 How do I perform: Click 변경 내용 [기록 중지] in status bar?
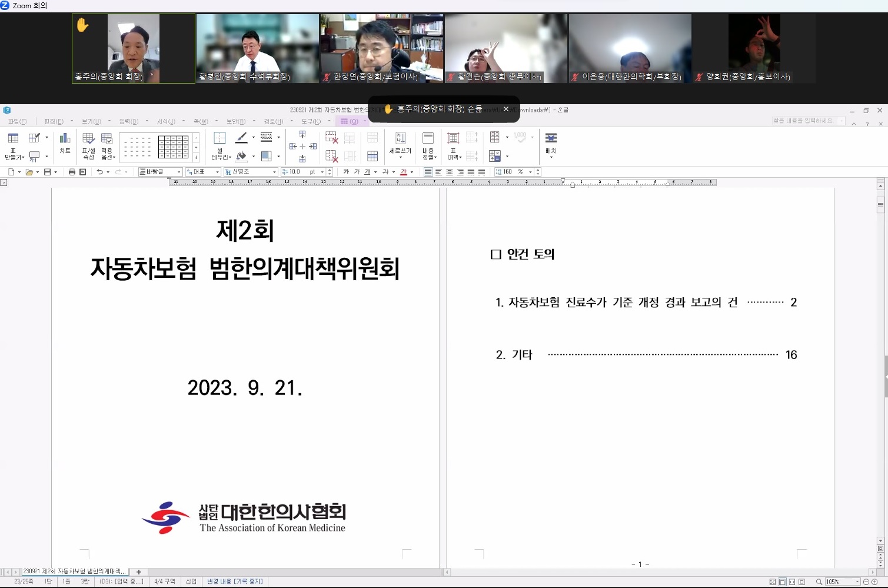pyautogui.click(x=234, y=581)
